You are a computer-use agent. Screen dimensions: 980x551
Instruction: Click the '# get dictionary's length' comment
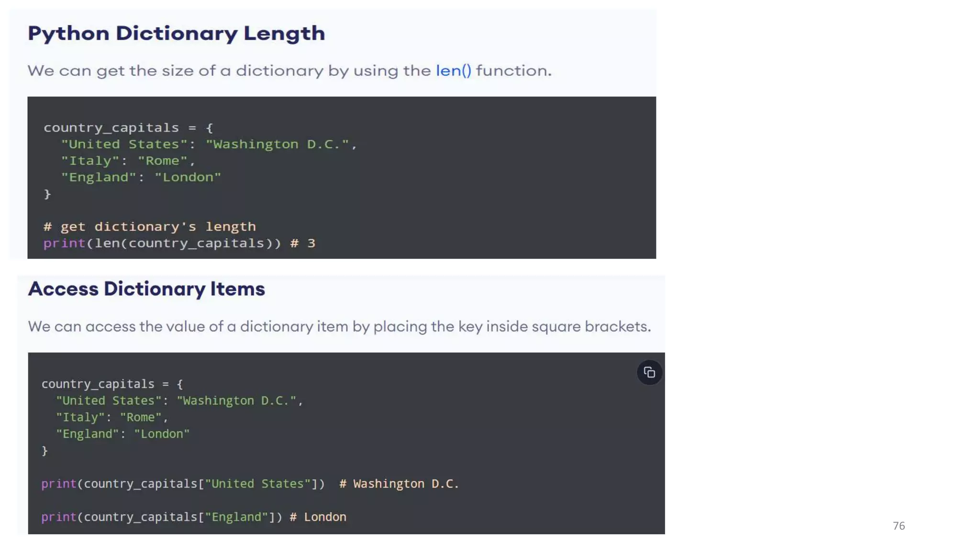149,227
